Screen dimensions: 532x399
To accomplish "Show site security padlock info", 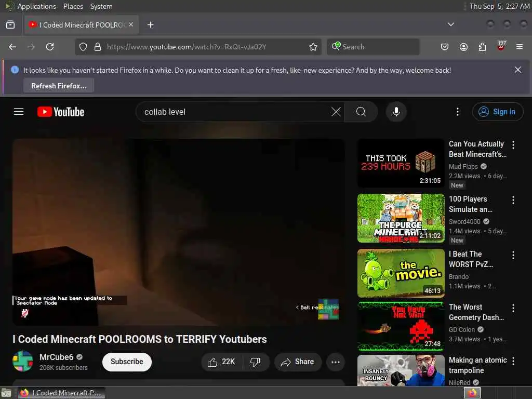I will (98, 47).
